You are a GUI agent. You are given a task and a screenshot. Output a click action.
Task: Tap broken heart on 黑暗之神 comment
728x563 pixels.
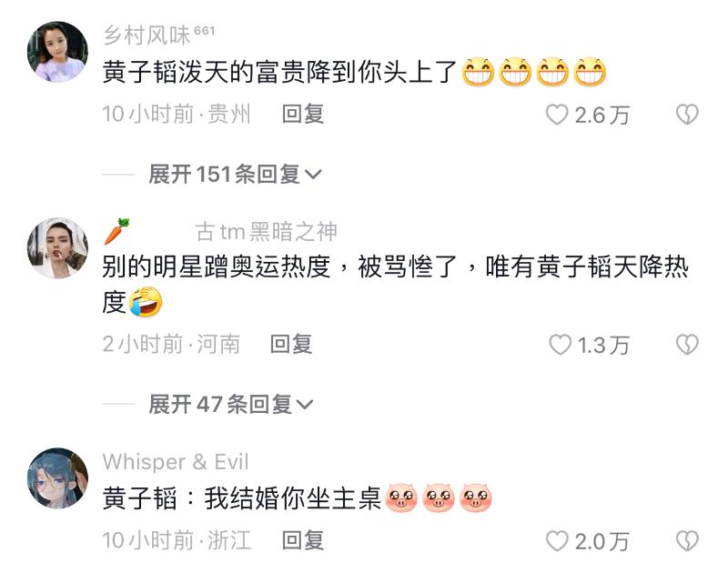coord(687,345)
